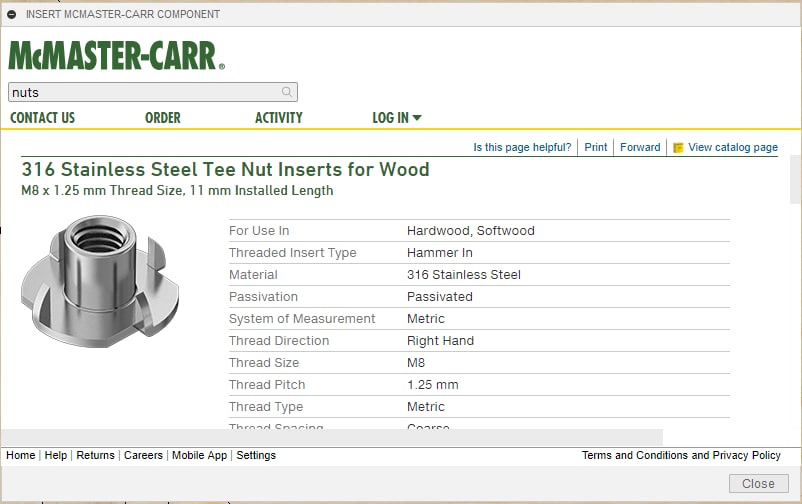
Task: Open the Careers footer link
Action: [143, 455]
